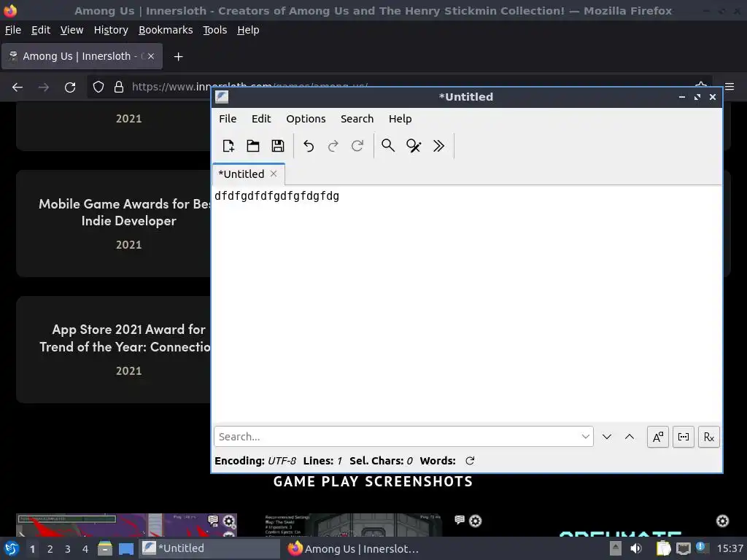The image size is (747, 560).
Task: Open Find and Replace toolbar icon
Action: [x=414, y=146]
